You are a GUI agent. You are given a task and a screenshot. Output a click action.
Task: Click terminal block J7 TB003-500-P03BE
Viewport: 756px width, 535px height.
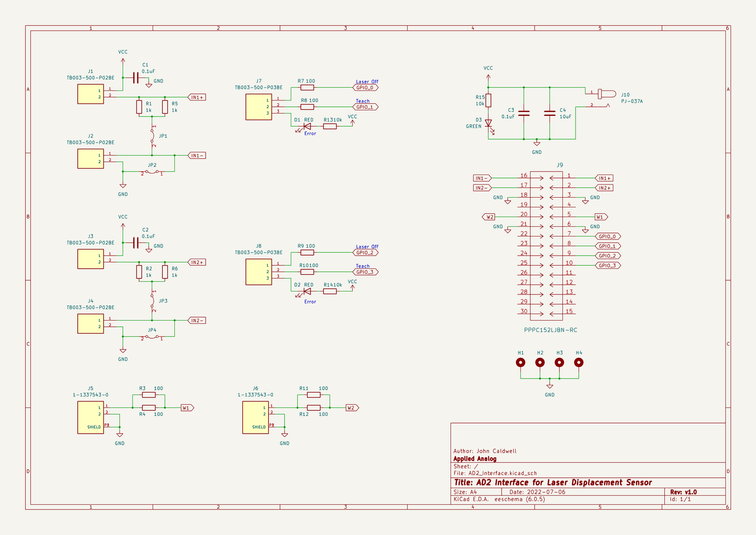tap(258, 107)
